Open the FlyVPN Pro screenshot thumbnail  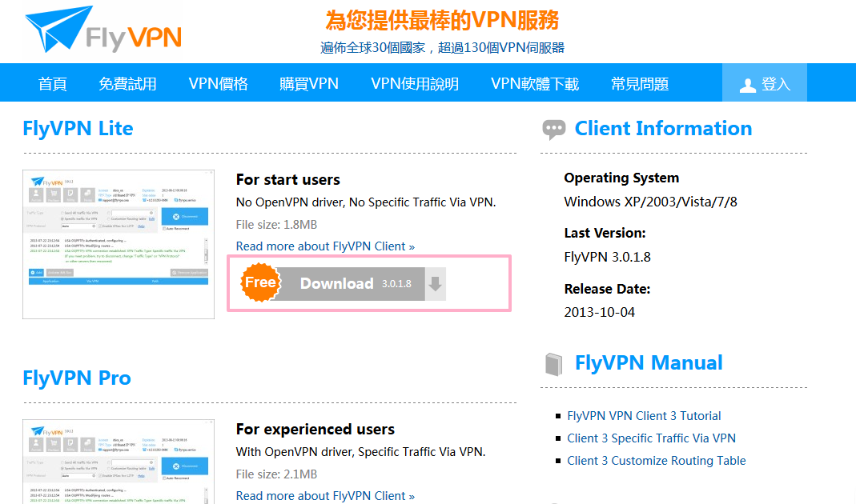tap(119, 462)
